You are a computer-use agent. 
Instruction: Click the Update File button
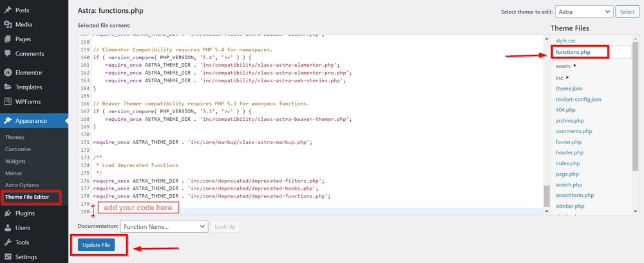pos(96,246)
